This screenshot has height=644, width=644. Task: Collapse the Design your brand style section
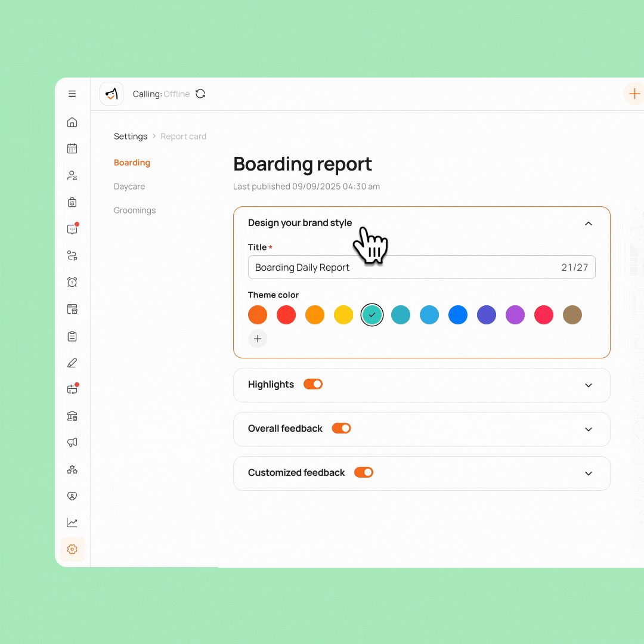pos(588,223)
